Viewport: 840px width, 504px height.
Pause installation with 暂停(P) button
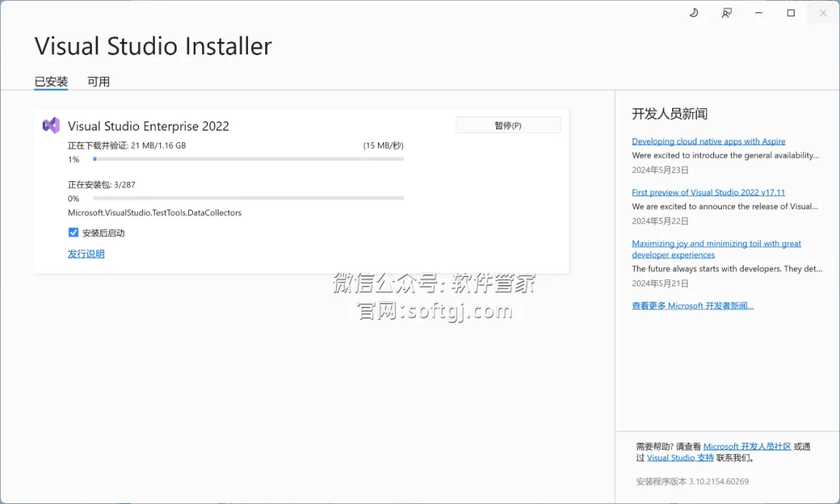coord(508,125)
